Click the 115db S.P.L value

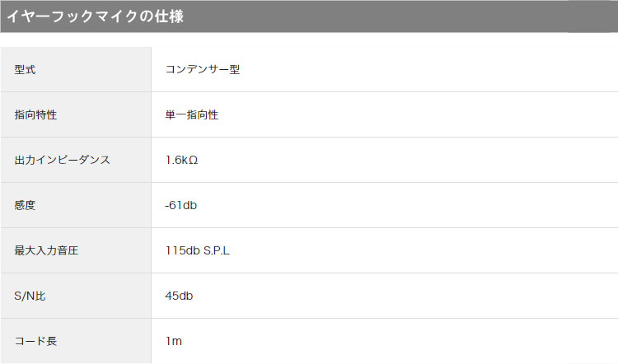pos(197,250)
